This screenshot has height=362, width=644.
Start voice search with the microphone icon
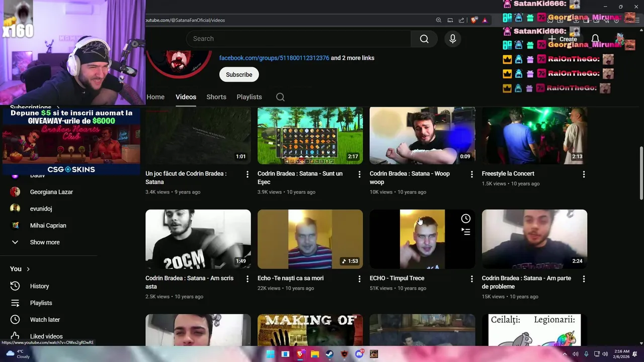[453, 39]
